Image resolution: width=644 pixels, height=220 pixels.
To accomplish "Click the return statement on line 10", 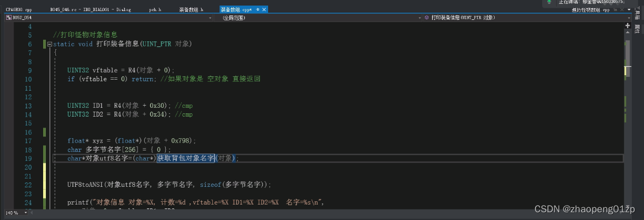I will click(144, 79).
